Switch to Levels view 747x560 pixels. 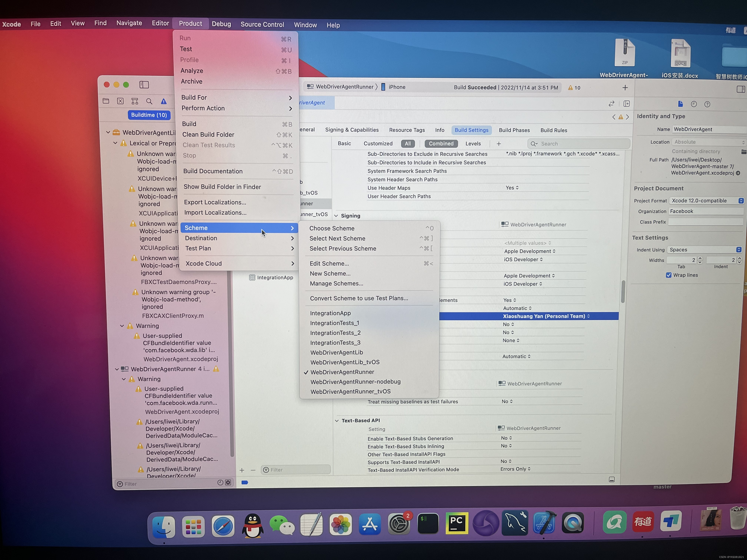473,144
